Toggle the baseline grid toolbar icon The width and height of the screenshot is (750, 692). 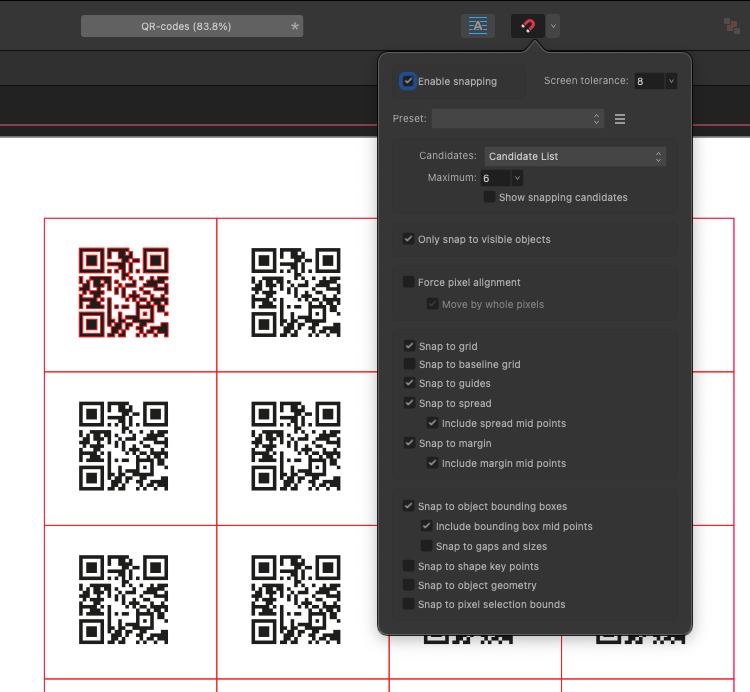478,26
